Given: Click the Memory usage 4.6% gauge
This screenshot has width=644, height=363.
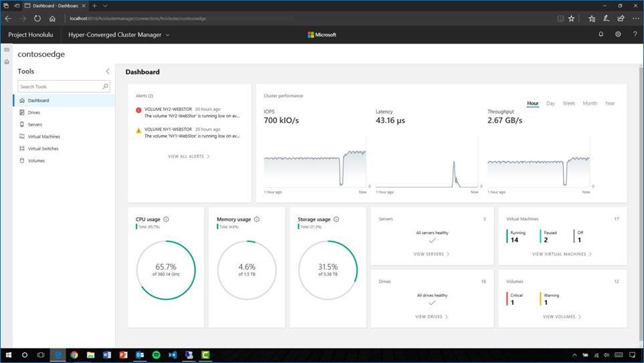Looking at the screenshot, I should pyautogui.click(x=247, y=270).
